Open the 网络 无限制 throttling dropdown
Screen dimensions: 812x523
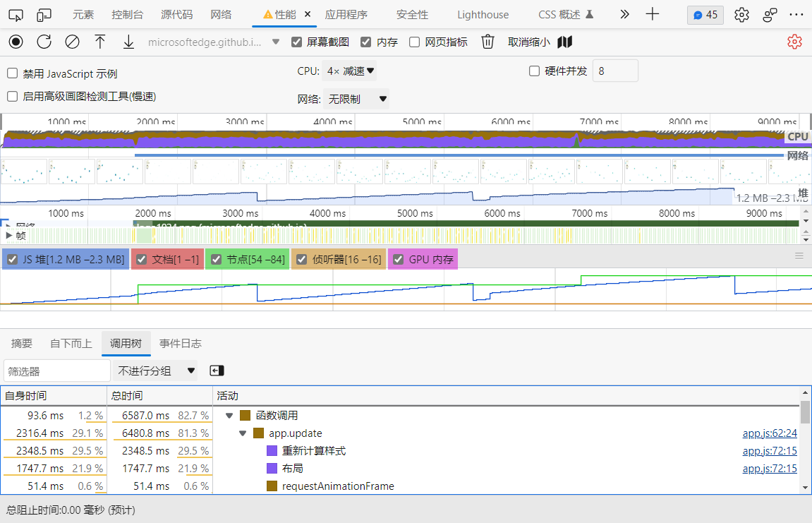click(x=356, y=99)
